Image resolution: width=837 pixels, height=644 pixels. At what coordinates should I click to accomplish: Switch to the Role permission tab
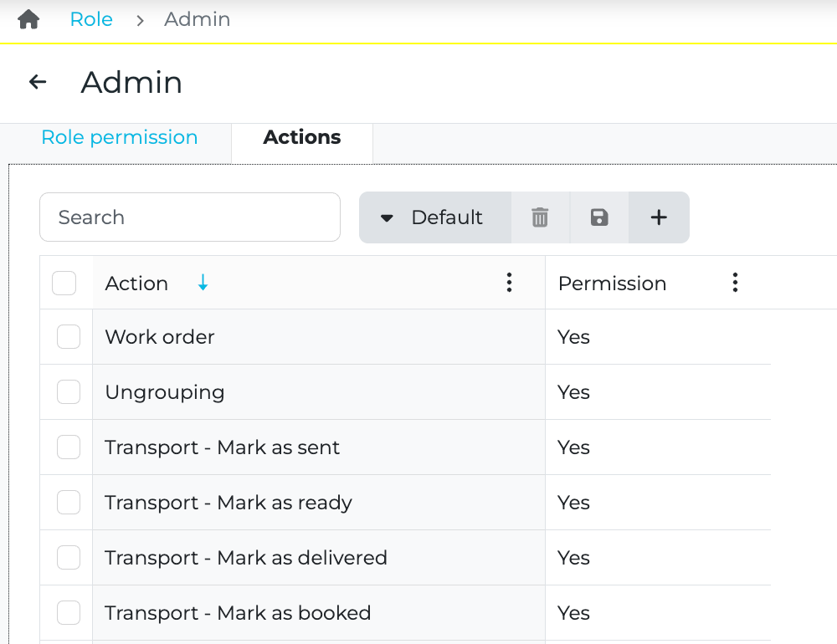tap(120, 137)
